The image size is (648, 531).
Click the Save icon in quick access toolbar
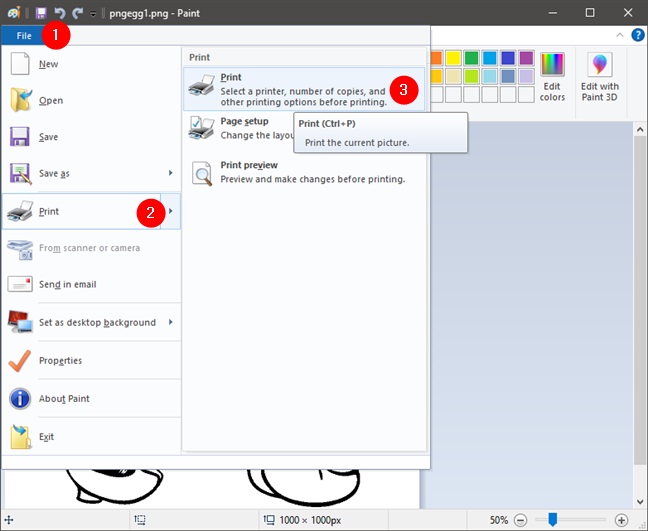coord(41,13)
